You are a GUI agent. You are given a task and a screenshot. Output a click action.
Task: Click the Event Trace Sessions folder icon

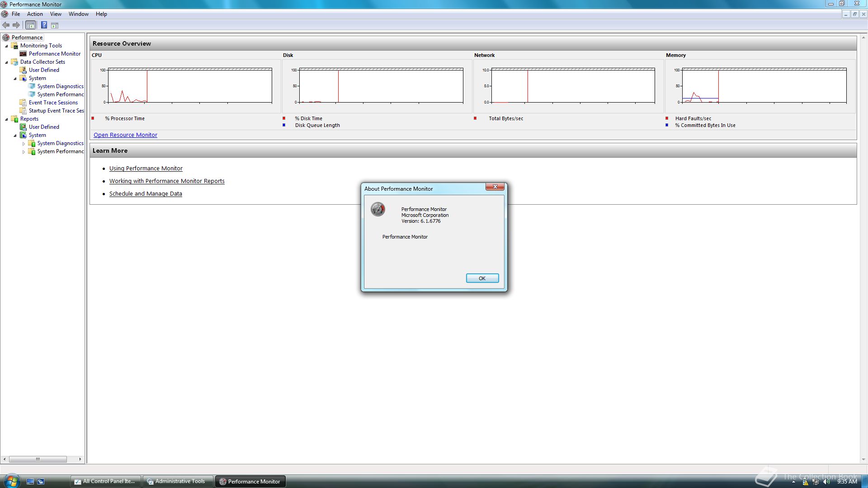pyautogui.click(x=23, y=103)
